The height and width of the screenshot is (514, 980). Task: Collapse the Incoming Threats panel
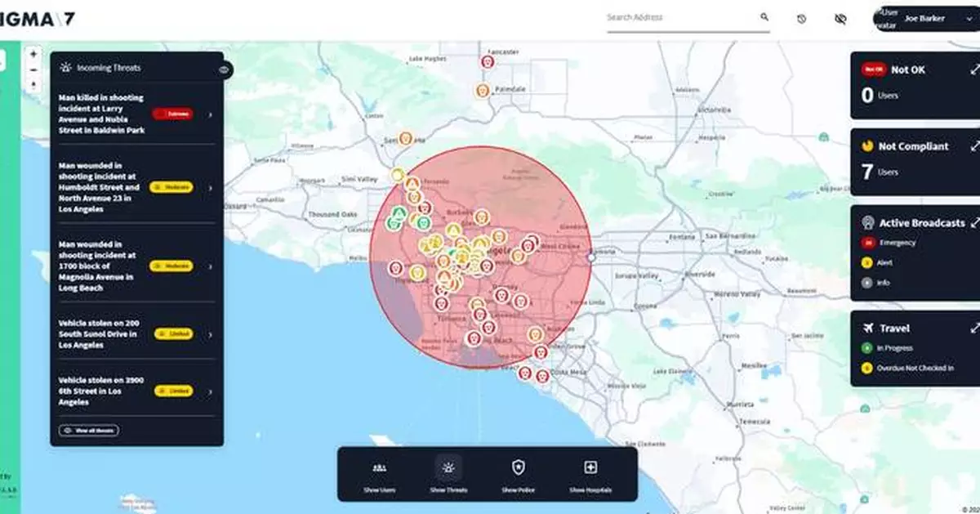coord(225,69)
